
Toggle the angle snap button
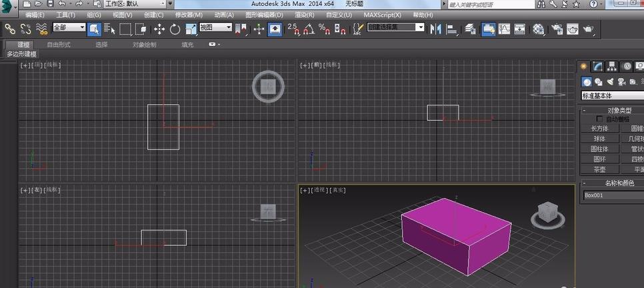[x=309, y=29]
